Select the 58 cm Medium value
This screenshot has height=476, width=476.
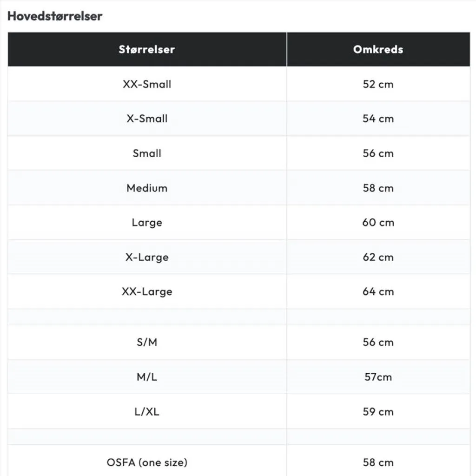tap(378, 188)
